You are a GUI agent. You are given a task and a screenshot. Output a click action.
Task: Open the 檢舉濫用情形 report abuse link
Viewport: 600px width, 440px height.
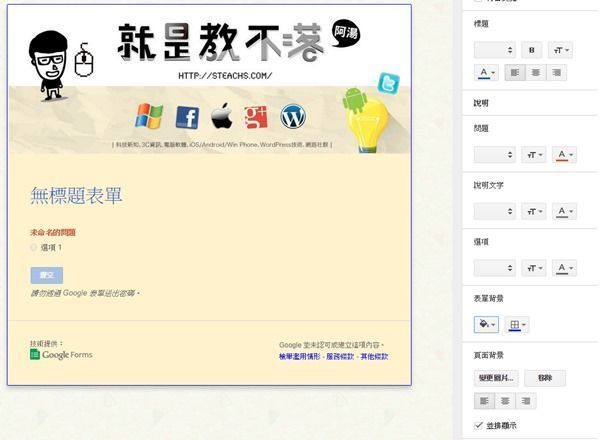(x=300, y=356)
